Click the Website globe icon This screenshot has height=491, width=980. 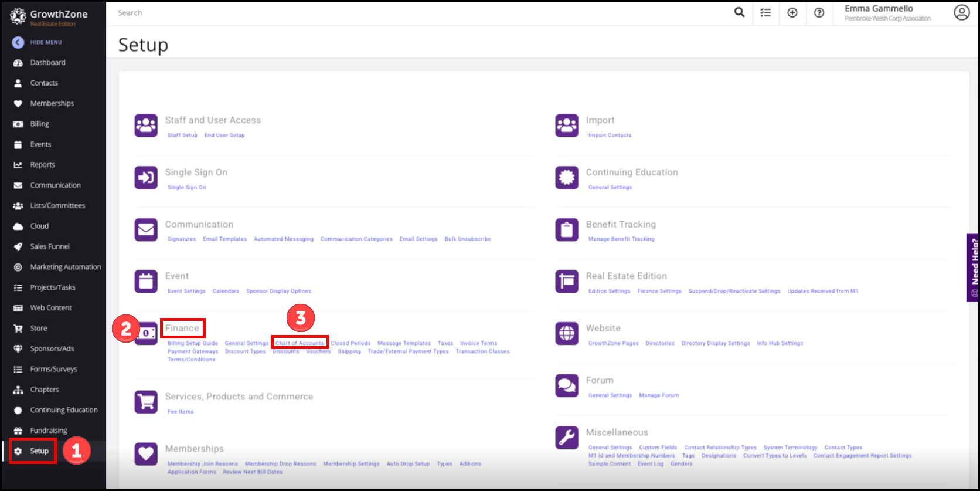click(x=567, y=334)
